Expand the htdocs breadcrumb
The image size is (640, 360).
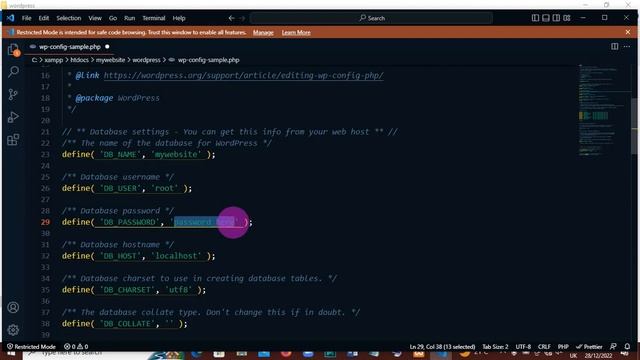tap(79, 60)
